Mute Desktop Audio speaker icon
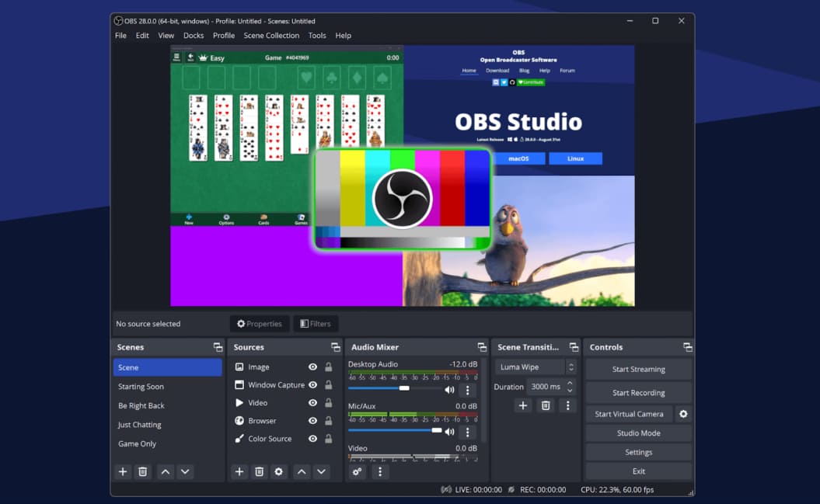Viewport: 820px width, 504px height. (449, 390)
